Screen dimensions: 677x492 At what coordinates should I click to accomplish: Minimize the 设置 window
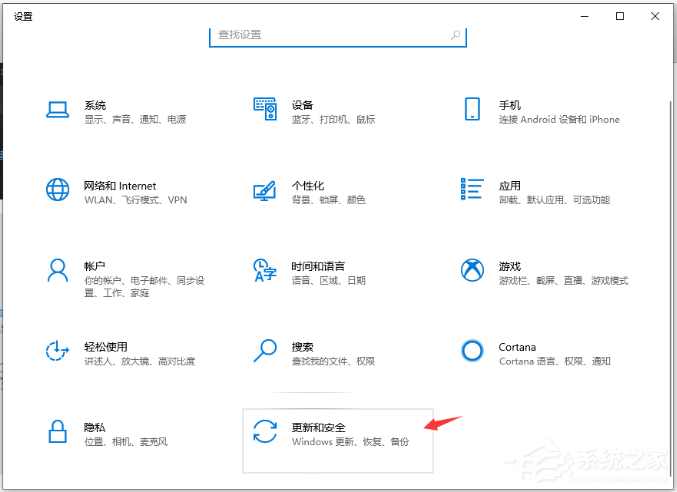click(x=585, y=16)
